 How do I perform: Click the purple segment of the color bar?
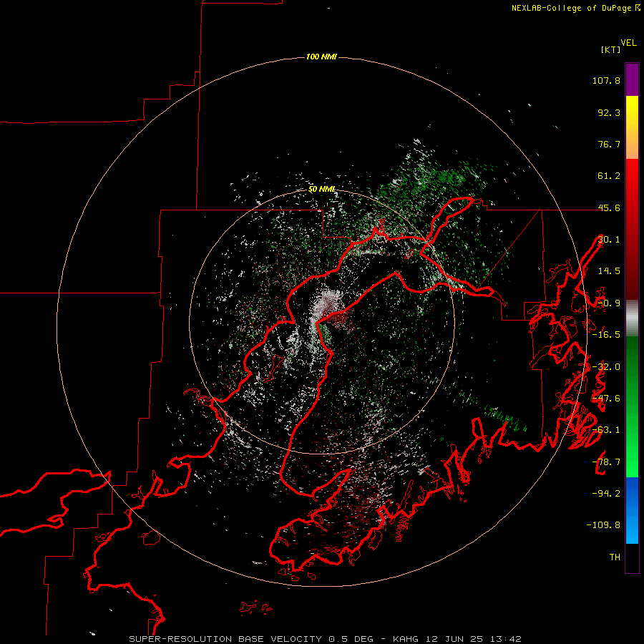(x=632, y=80)
